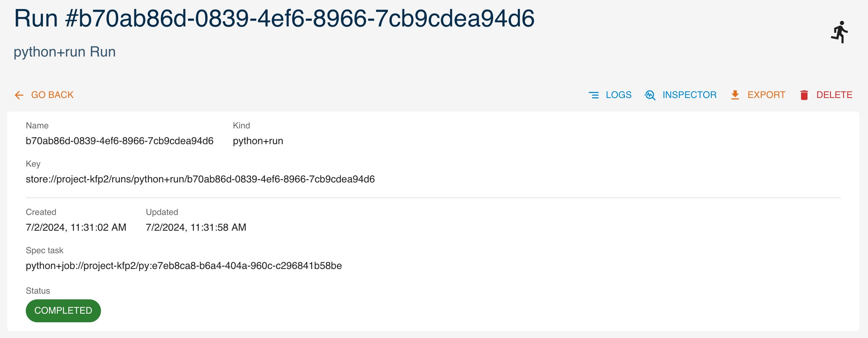Viewport: 868px width, 338px height.
Task: Click the store:// Key value
Action: click(200, 179)
